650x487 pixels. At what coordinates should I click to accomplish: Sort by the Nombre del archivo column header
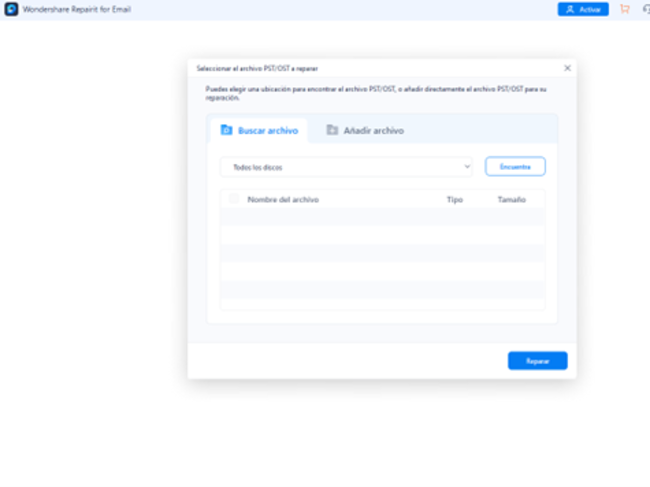coord(283,200)
